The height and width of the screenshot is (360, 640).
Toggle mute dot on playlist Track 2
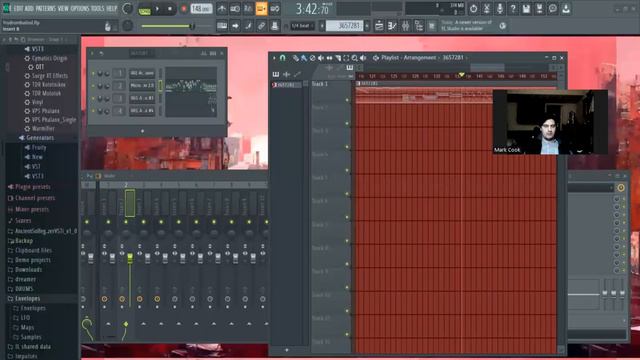tap(347, 123)
